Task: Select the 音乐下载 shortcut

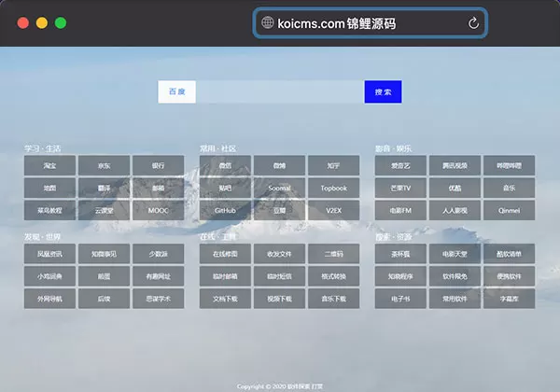Action: pos(333,299)
